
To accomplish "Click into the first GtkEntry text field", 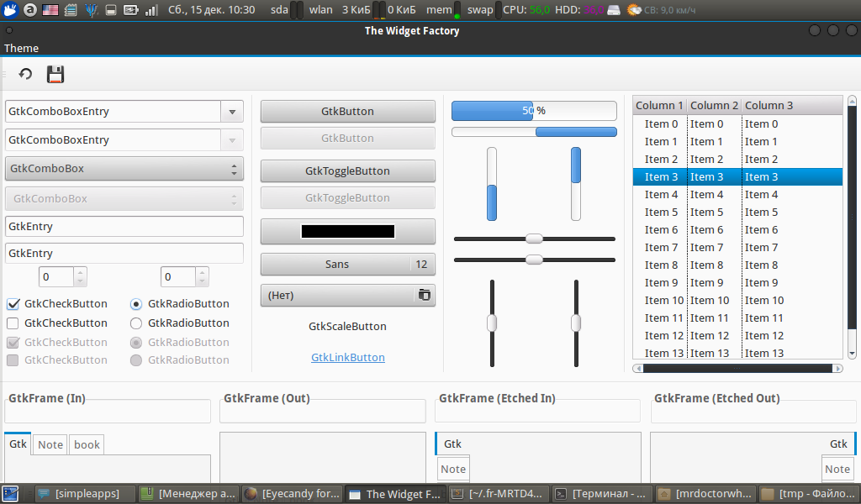I will tap(124, 227).
